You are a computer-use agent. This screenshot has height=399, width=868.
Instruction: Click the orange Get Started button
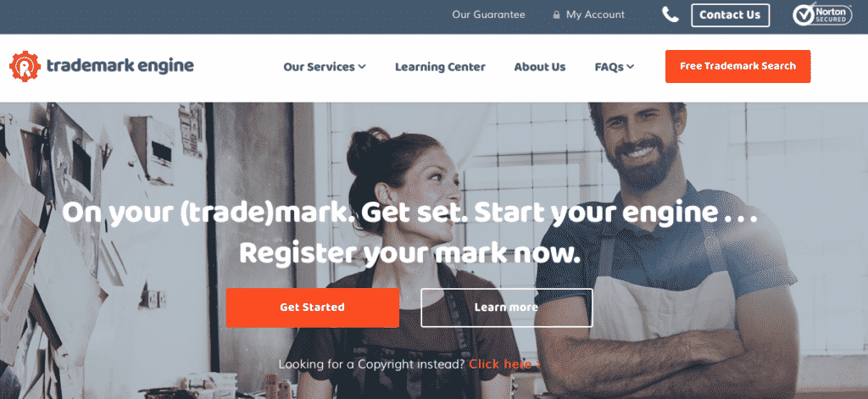[x=312, y=308]
